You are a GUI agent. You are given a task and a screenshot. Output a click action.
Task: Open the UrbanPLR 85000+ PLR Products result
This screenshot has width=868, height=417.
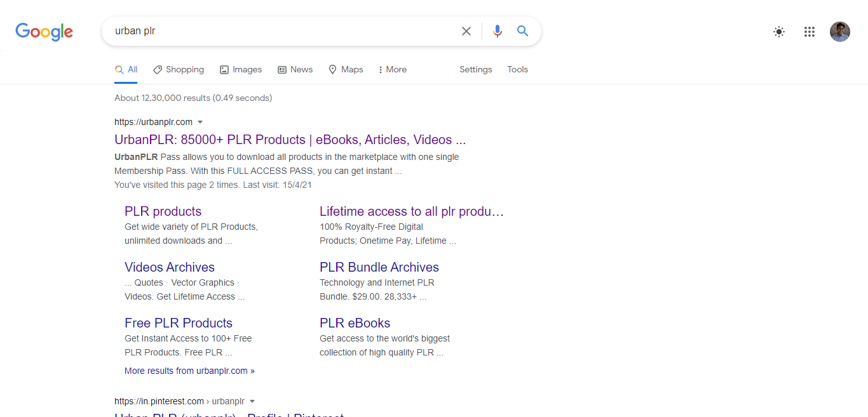pos(290,140)
